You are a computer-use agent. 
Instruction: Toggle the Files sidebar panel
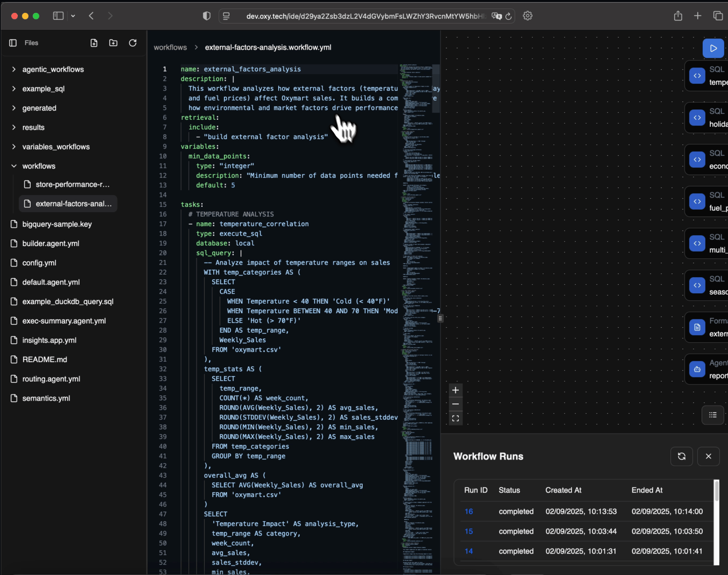pyautogui.click(x=13, y=43)
